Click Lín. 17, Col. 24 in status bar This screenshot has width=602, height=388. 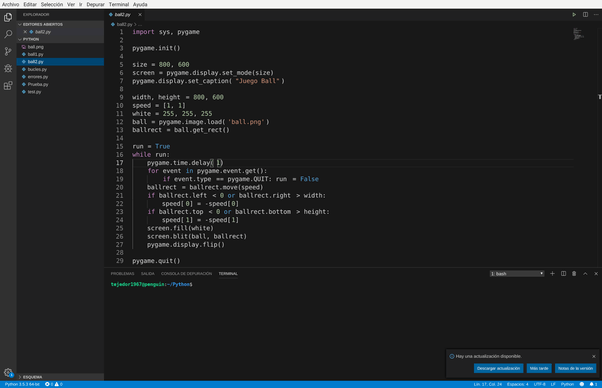click(488, 384)
